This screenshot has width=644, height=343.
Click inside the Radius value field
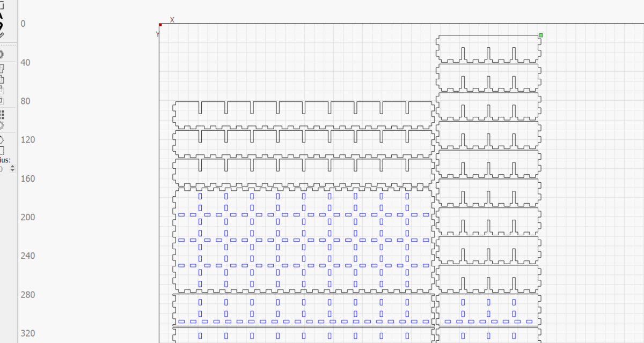3,169
